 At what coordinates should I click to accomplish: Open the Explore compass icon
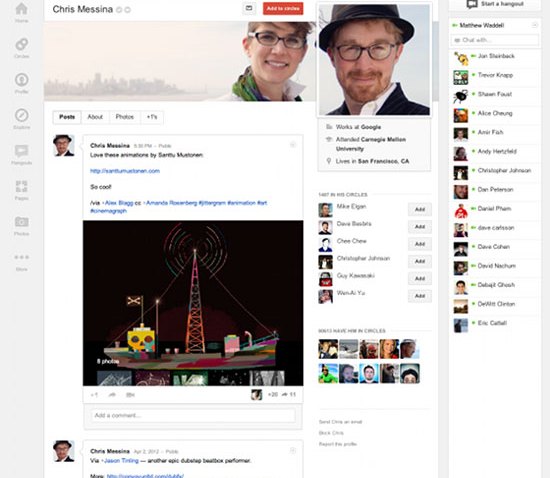click(x=21, y=115)
